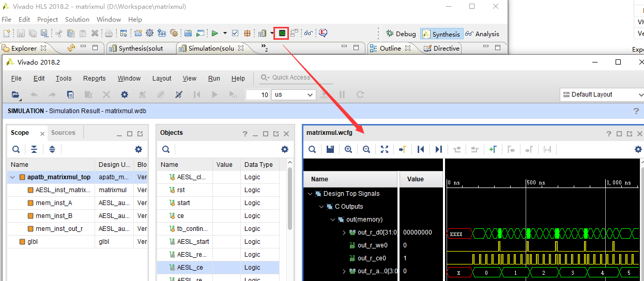
Task: Zoom out on the waveform view
Action: (x=366, y=149)
